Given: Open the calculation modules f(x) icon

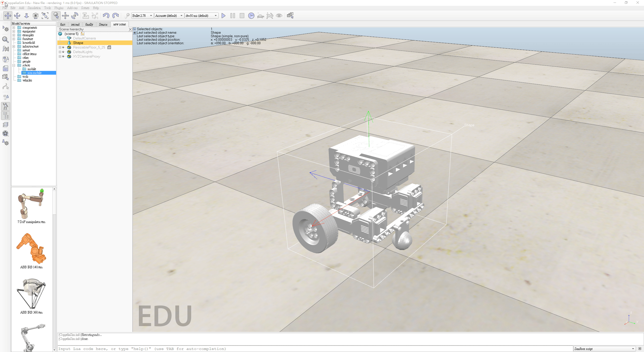Looking at the screenshot, I should pyautogui.click(x=6, y=49).
